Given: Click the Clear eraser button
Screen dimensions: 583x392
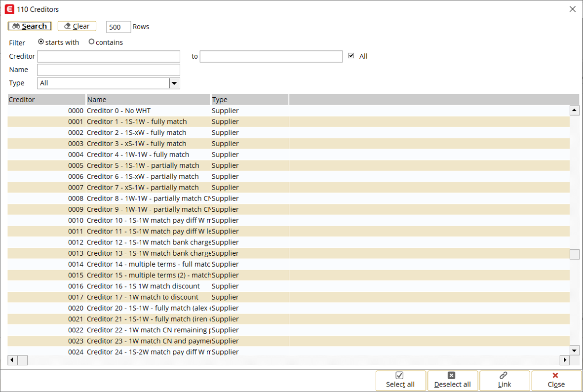Looking at the screenshot, I should 77,26.
